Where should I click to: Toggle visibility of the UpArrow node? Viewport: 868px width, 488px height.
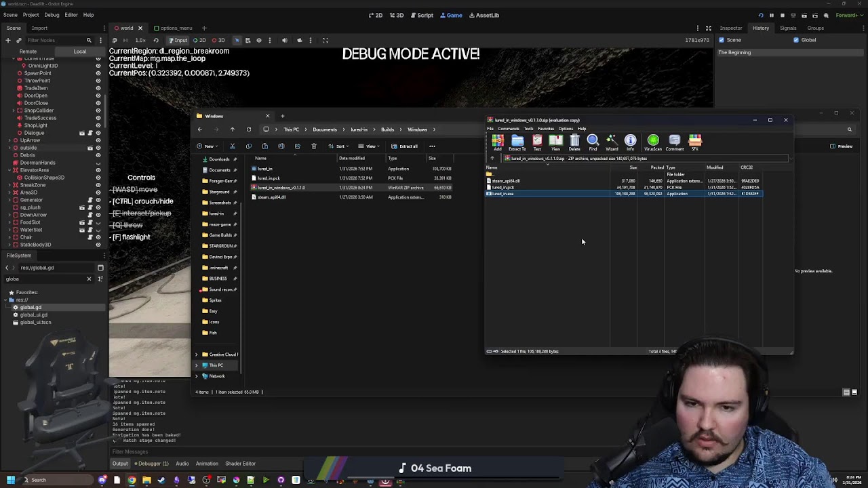(98, 140)
